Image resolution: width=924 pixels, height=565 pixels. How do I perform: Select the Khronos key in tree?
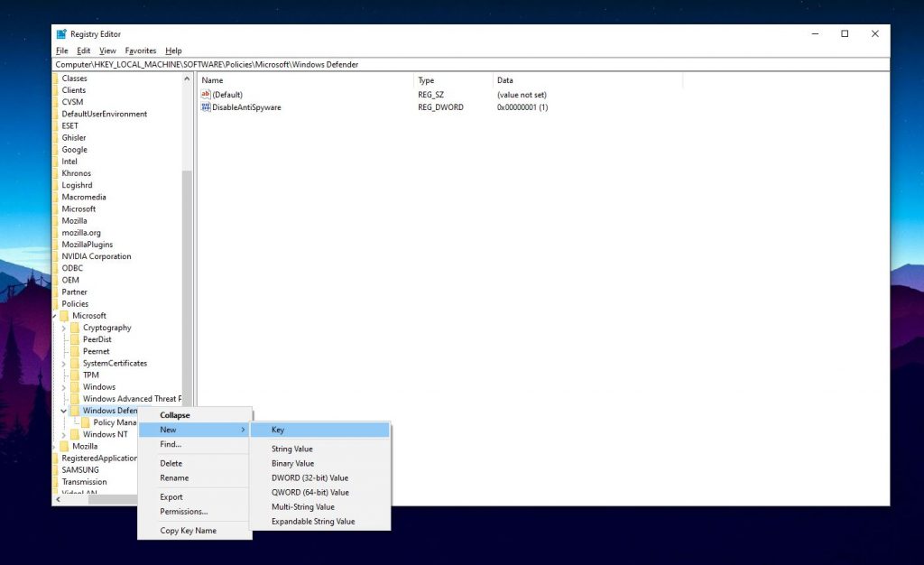click(77, 173)
